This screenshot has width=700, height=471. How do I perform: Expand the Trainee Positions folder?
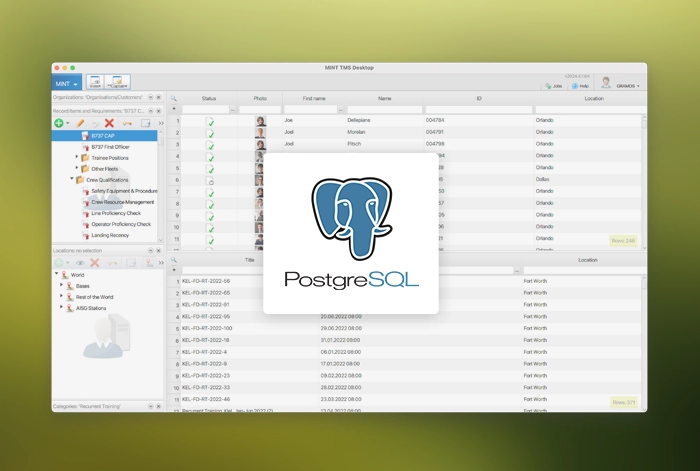[77, 157]
